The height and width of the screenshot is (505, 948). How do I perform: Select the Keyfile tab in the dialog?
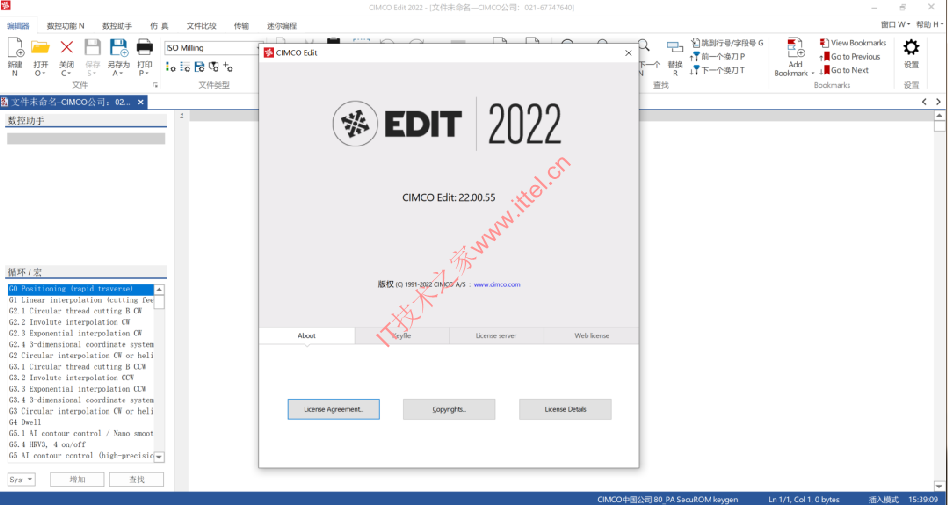click(x=402, y=336)
